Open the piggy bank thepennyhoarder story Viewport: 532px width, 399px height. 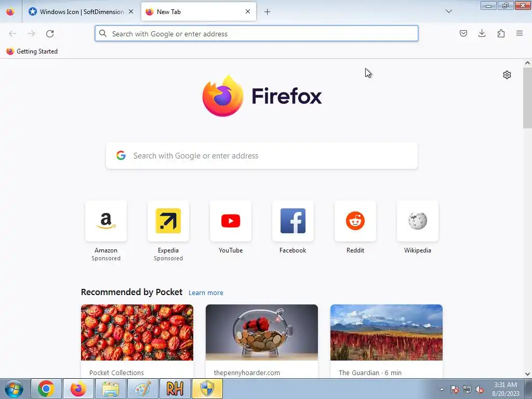[262, 332]
